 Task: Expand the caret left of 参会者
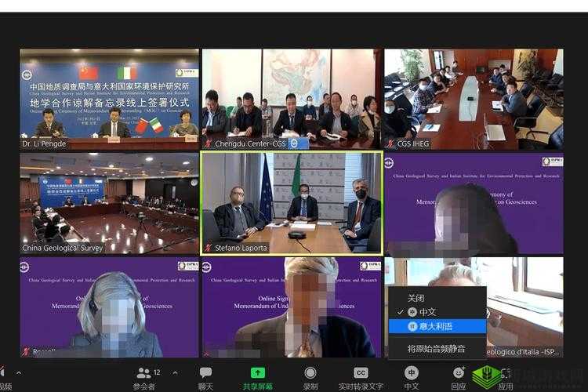click(175, 372)
